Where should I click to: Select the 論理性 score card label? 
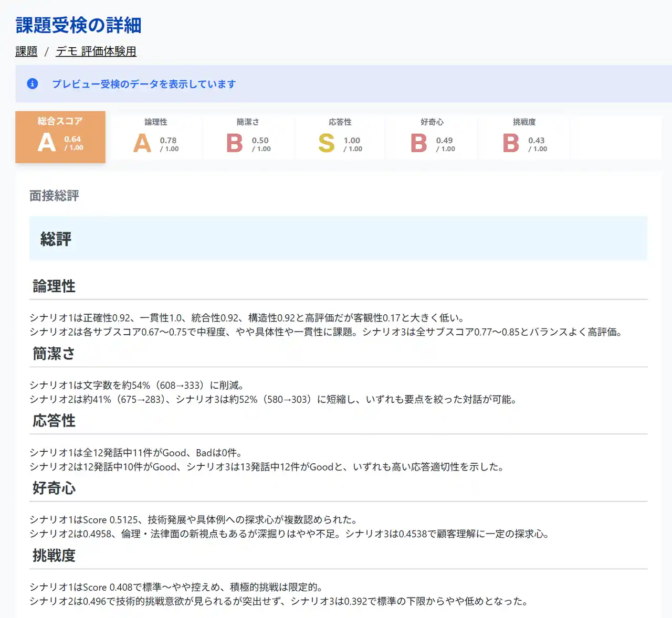tap(156, 122)
